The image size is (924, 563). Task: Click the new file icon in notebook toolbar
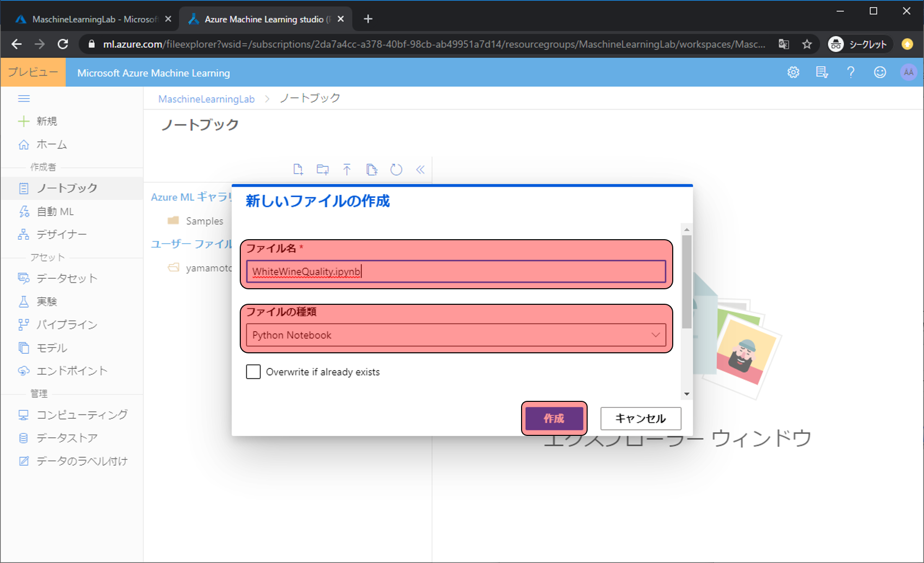(x=298, y=170)
